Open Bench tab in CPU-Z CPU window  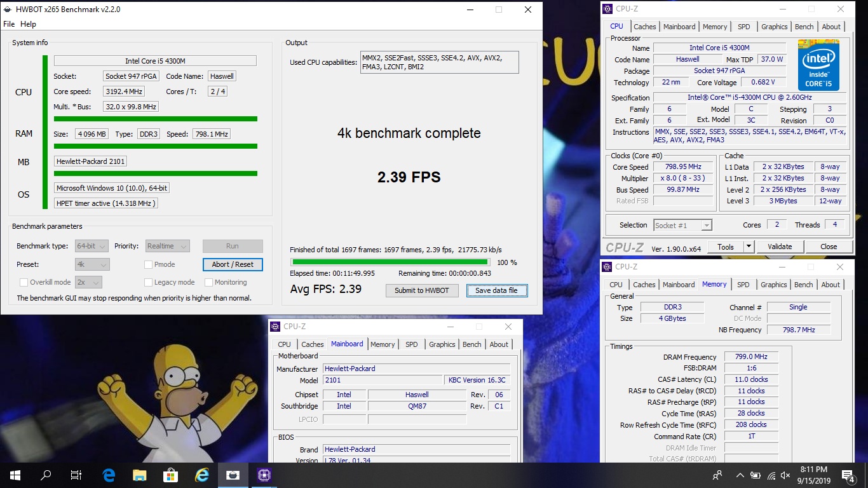click(804, 27)
